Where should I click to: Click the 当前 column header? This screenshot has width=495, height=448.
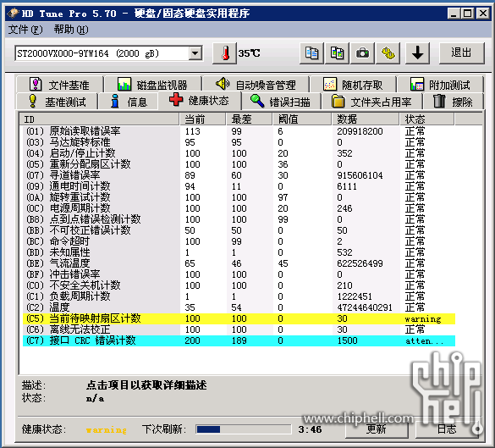[x=203, y=119]
